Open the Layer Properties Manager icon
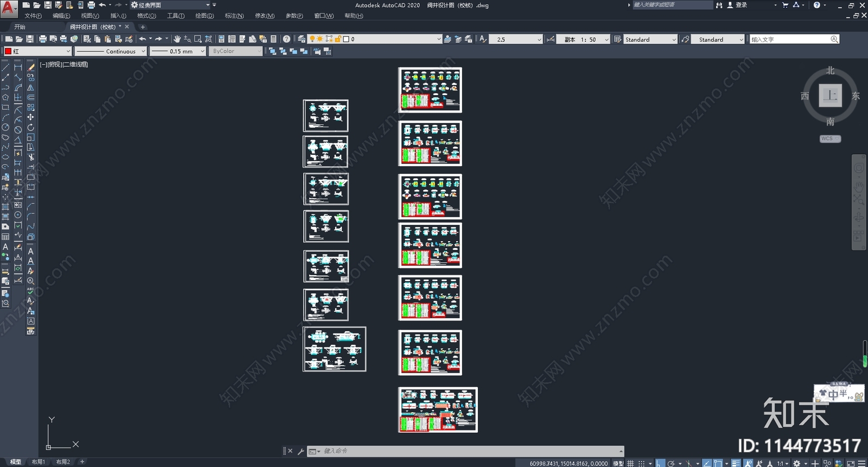Image resolution: width=868 pixels, height=467 pixels. click(x=301, y=39)
